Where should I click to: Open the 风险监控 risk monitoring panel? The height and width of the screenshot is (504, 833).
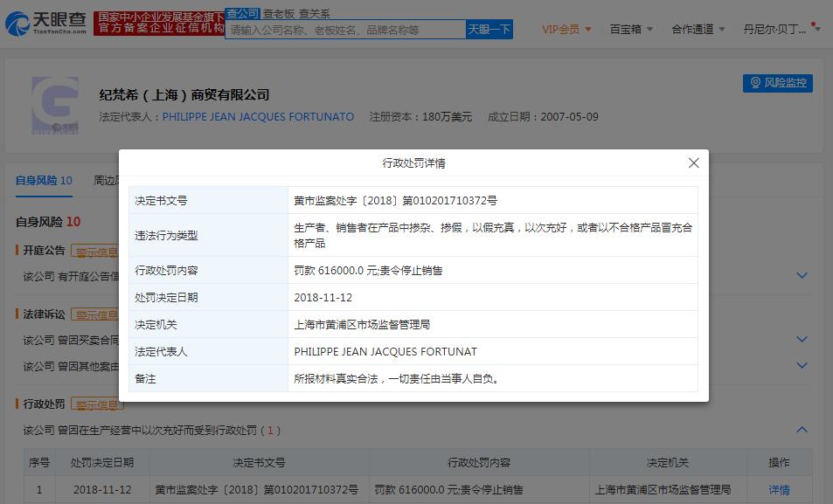(777, 83)
